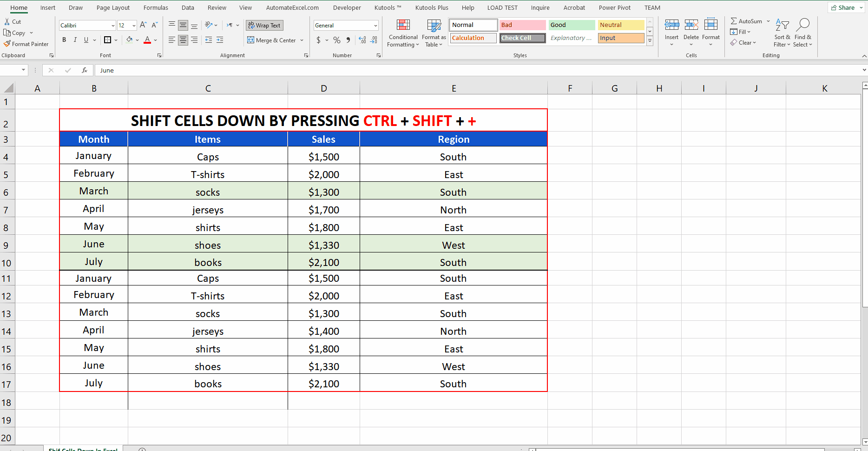Image resolution: width=868 pixels, height=451 pixels.
Task: Click the Share button
Action: (x=844, y=7)
